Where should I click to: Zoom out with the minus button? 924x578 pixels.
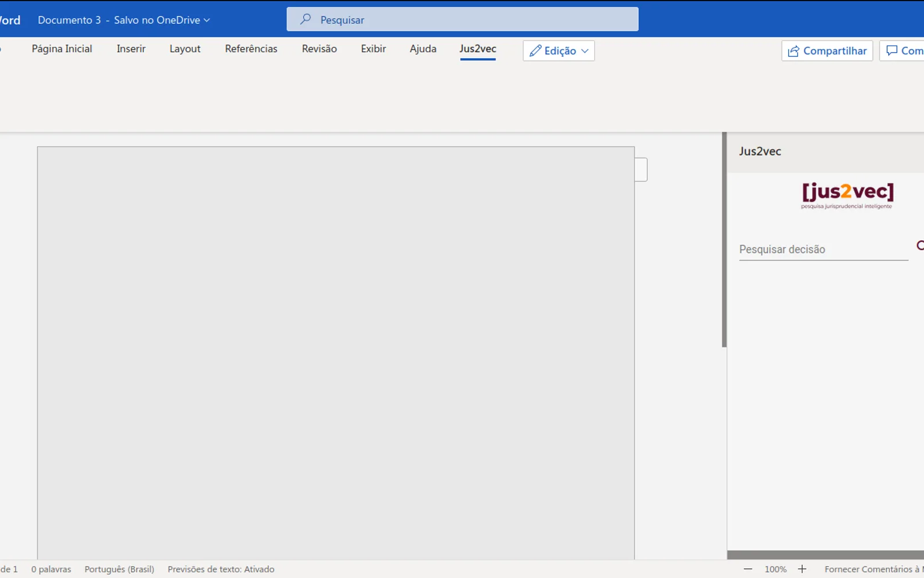click(x=748, y=569)
